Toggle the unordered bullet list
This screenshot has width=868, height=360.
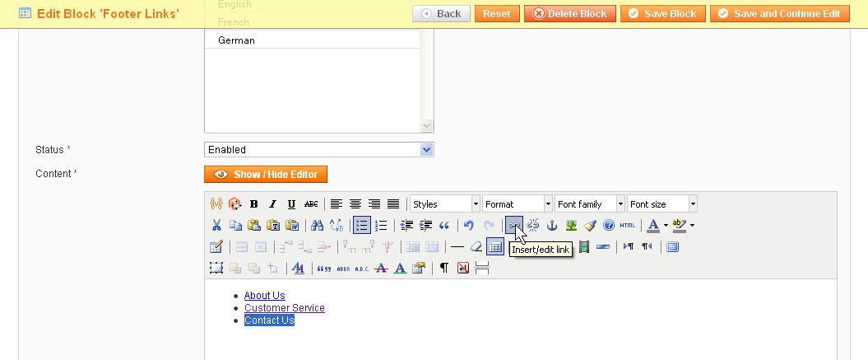pyautogui.click(x=361, y=225)
